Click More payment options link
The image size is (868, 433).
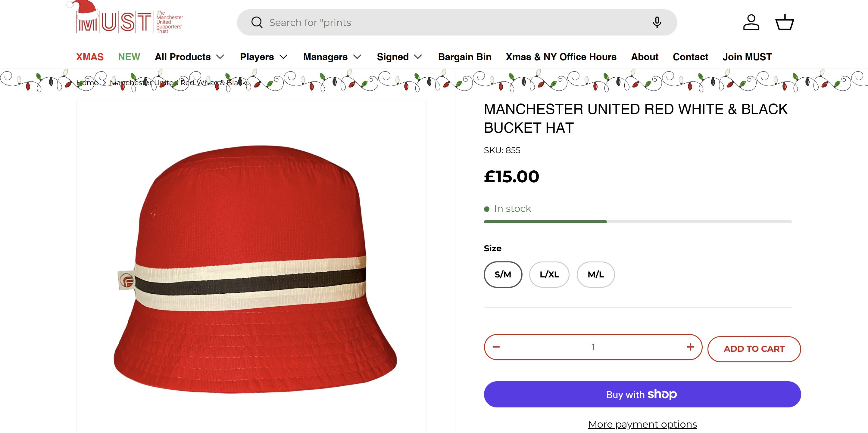coord(642,424)
